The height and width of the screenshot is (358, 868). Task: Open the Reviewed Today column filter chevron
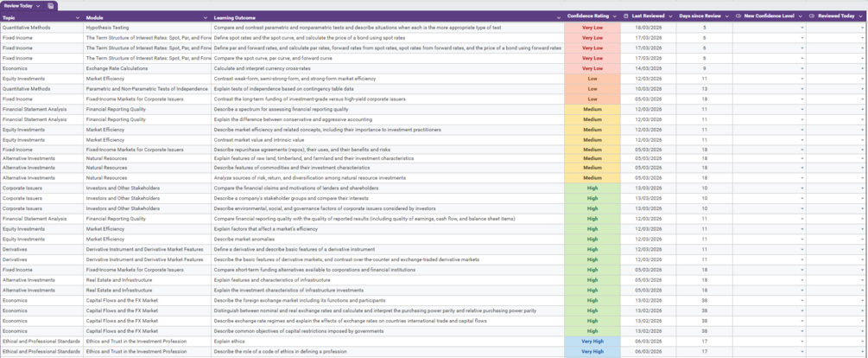pyautogui.click(x=860, y=16)
